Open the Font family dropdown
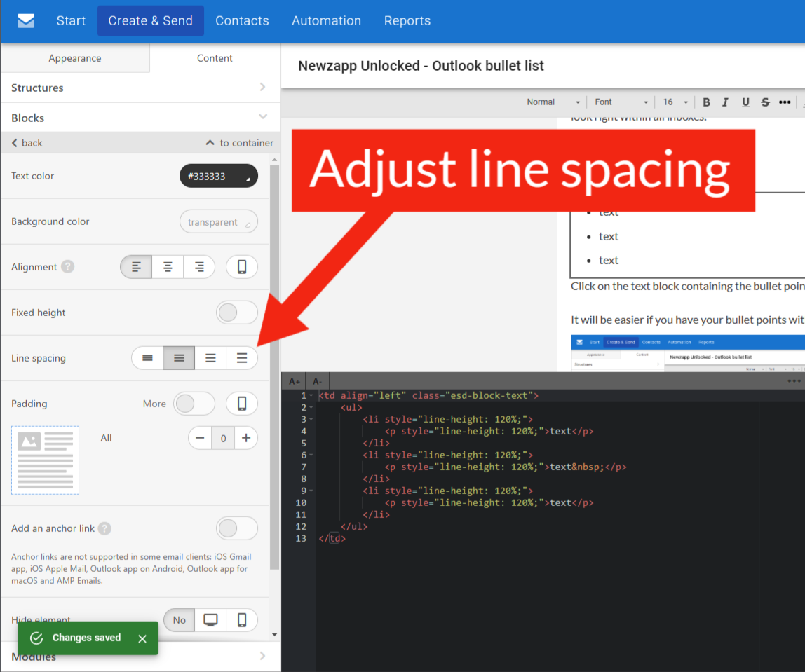This screenshot has height=672, width=805. tap(621, 102)
